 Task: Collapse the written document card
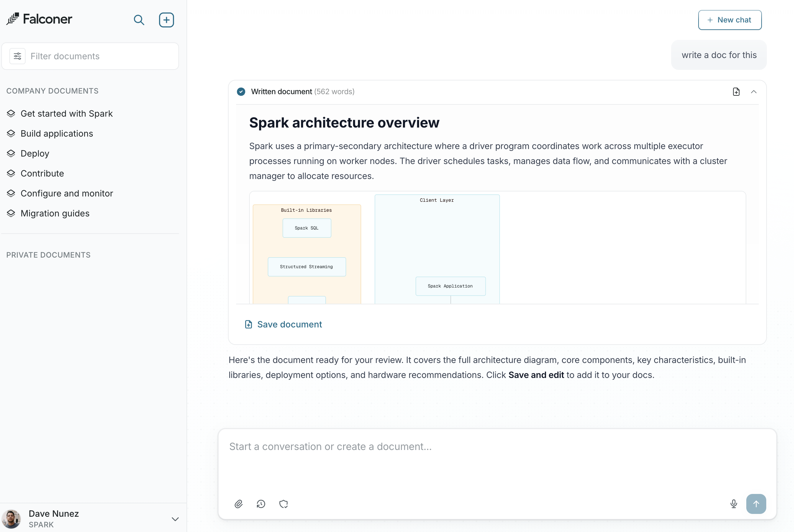tap(754, 92)
